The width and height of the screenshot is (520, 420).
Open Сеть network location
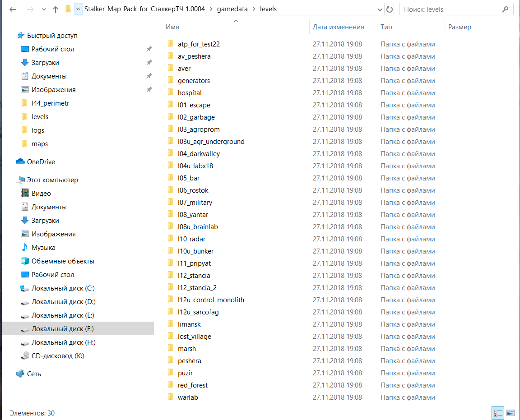click(34, 374)
